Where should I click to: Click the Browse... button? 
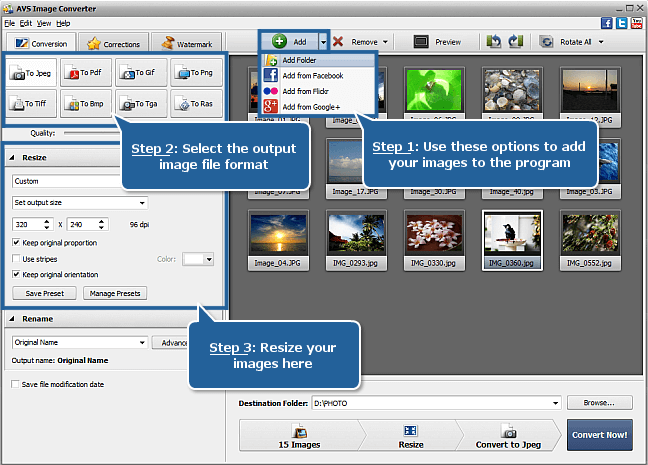(x=600, y=403)
